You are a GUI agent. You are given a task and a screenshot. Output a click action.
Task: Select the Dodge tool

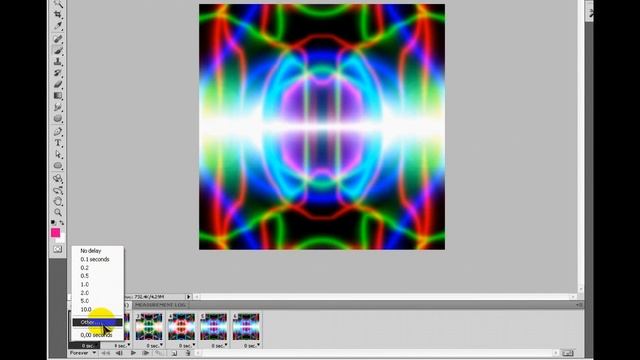[58, 118]
